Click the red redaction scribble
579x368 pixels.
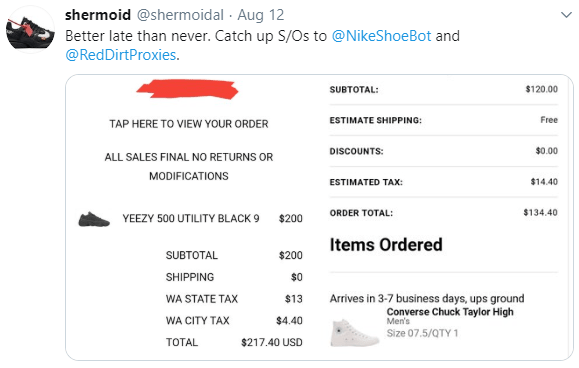click(188, 90)
